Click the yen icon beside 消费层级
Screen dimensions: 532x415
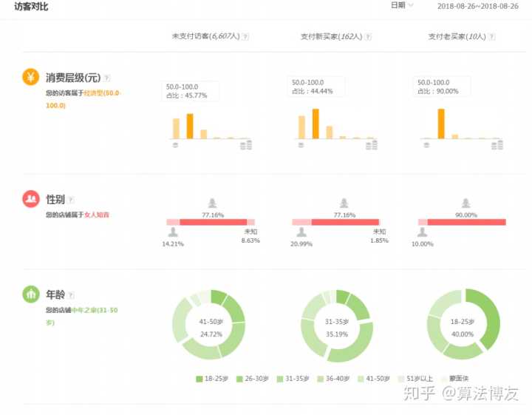tap(30, 77)
